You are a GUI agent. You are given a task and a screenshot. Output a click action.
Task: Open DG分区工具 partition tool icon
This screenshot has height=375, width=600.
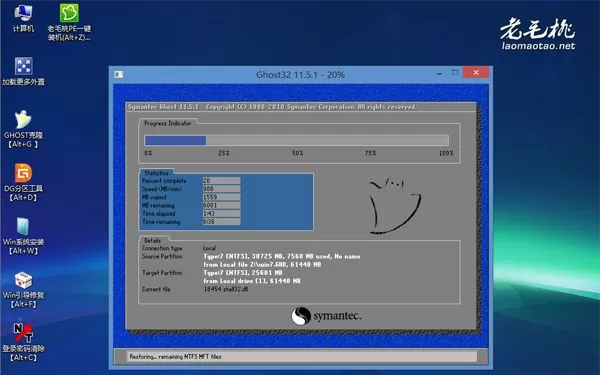23,183
